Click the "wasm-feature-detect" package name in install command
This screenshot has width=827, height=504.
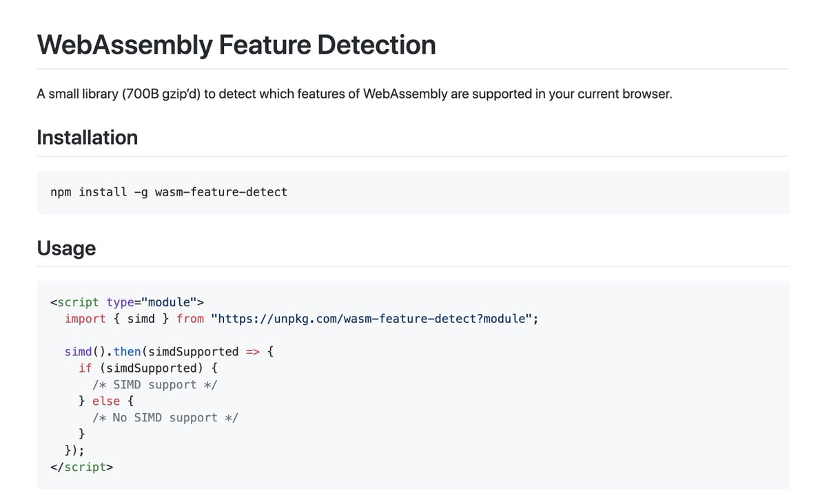point(221,192)
